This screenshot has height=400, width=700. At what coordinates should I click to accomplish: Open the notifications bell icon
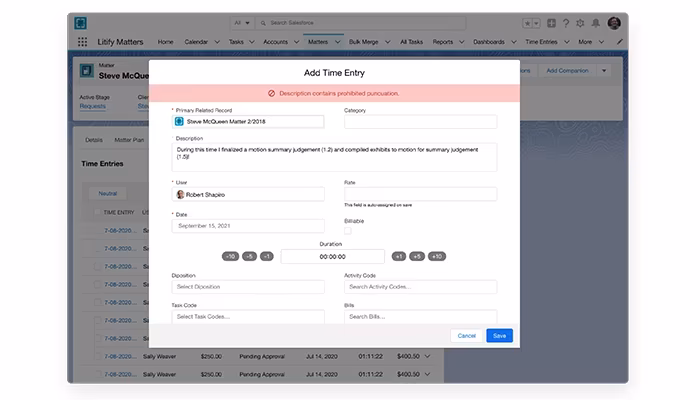pos(596,23)
